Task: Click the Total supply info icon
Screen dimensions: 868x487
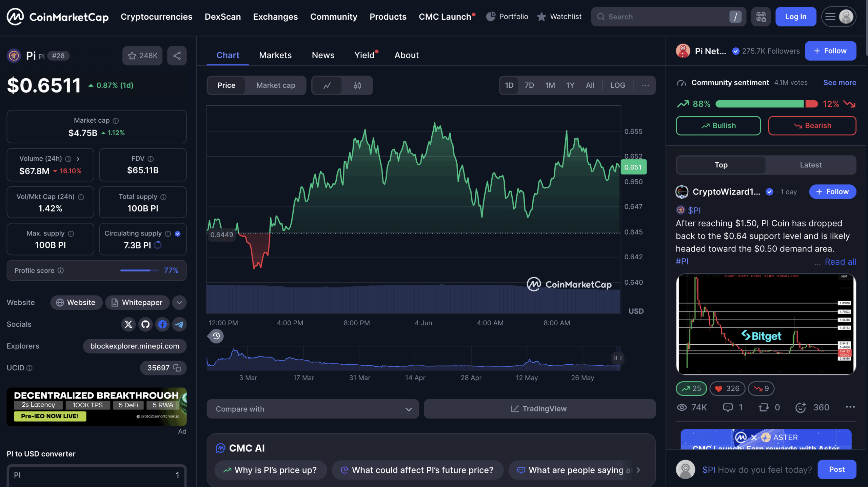Action: [163, 197]
